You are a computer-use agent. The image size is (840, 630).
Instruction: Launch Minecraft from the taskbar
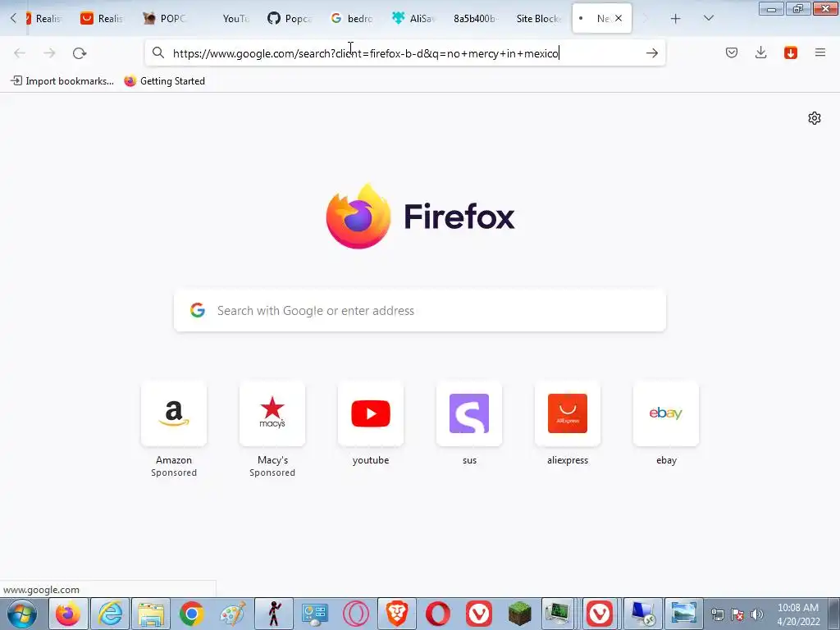pos(519,614)
